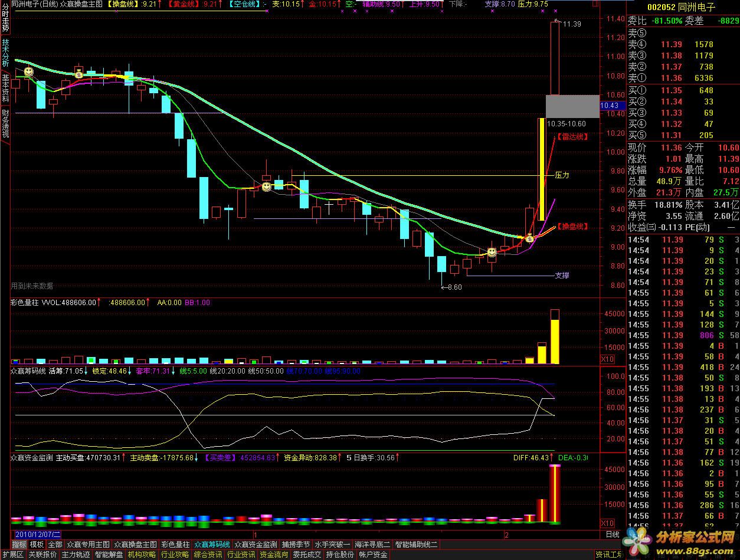Screen dimensions: 740x560
Task: Click the 【空仓线】 header indicator value
Action: tap(247, 4)
